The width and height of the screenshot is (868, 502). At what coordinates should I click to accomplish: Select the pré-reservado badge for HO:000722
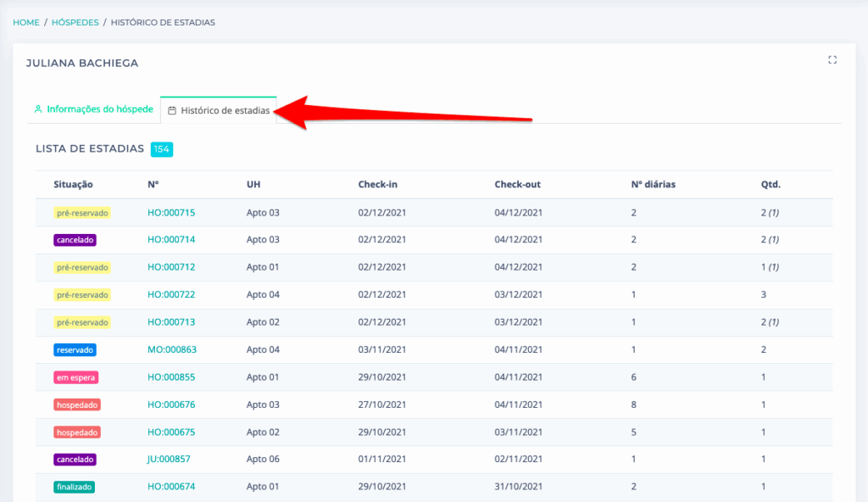click(82, 295)
